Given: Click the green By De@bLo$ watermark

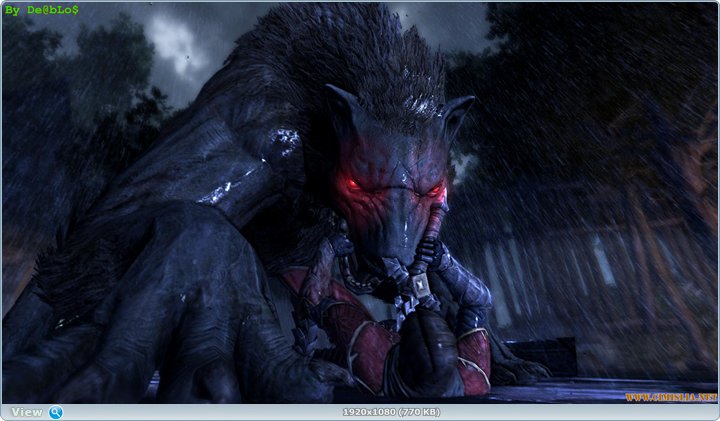Looking at the screenshot, I should (42, 9).
